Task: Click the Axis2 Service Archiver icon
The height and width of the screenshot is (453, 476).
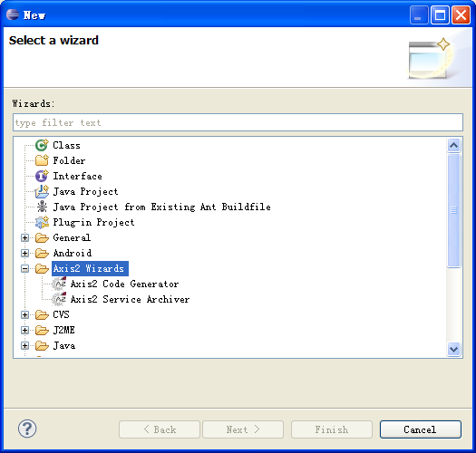Action: point(59,300)
